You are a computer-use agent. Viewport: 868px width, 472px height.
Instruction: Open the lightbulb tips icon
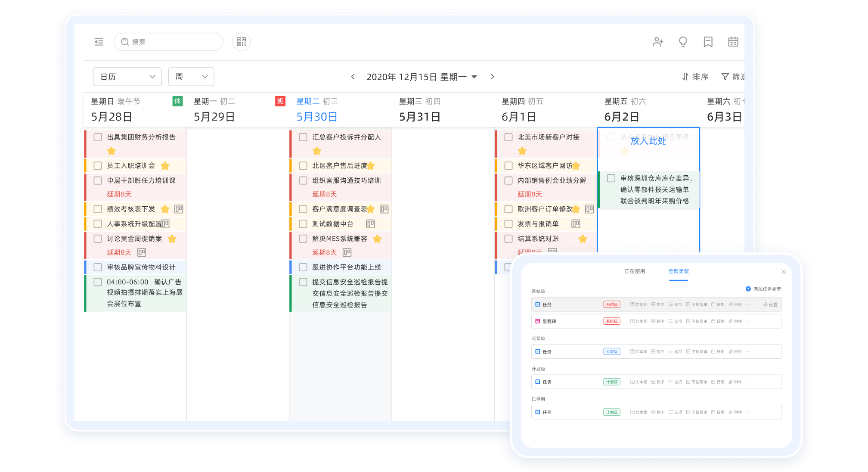[683, 42]
